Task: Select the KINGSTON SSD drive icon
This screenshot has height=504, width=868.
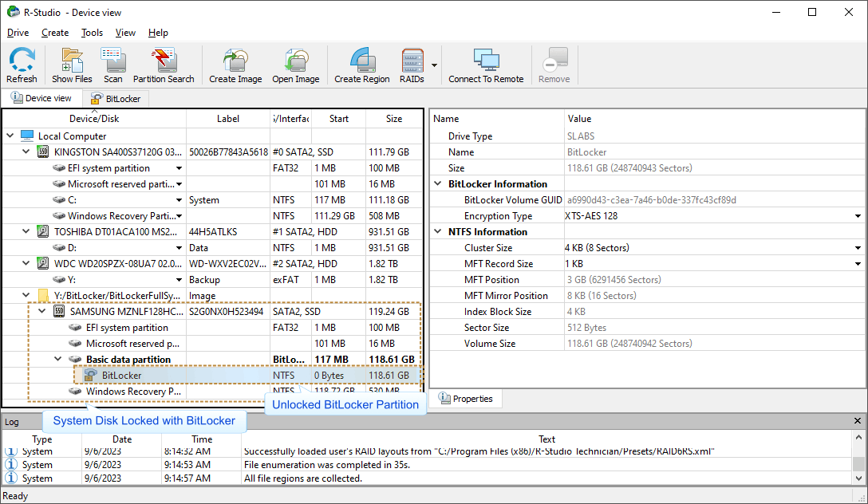Action: [x=42, y=152]
